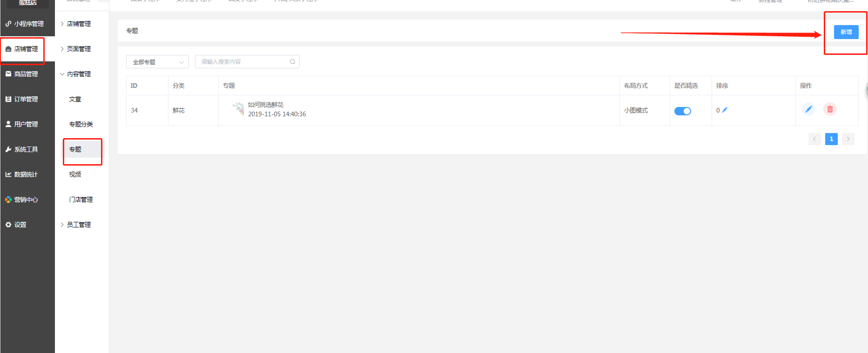Select 店铺管理 in the dark sidebar

point(27,49)
